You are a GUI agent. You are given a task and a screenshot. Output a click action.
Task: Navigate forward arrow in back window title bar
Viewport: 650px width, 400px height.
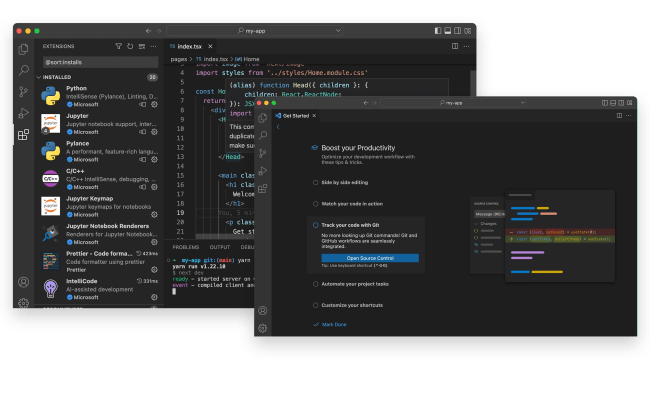pyautogui.click(x=158, y=31)
